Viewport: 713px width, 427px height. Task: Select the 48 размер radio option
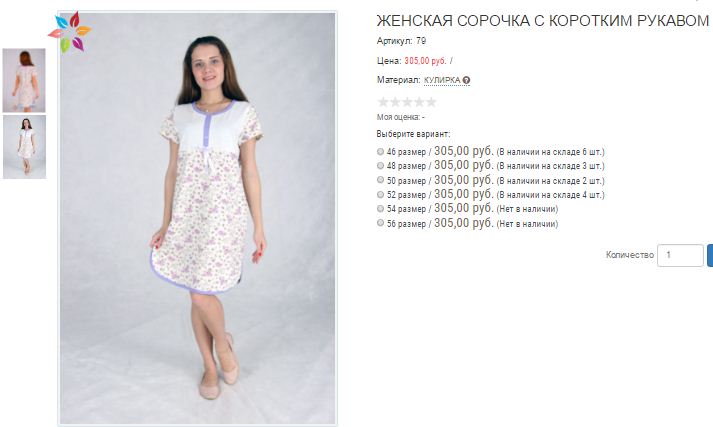click(x=380, y=166)
